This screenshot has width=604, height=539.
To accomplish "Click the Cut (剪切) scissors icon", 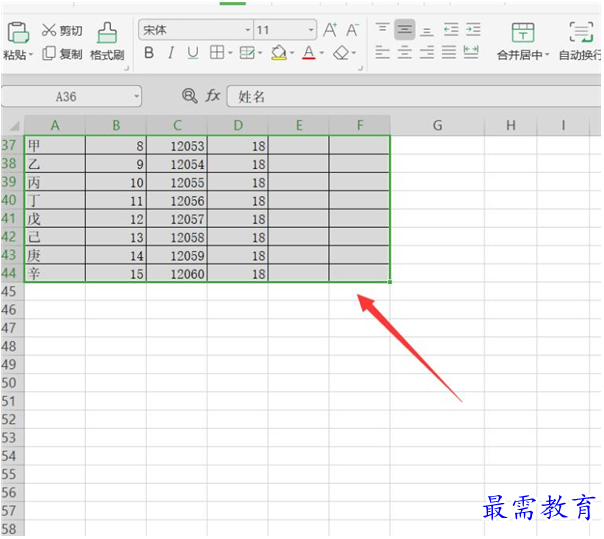I will pos(49,30).
